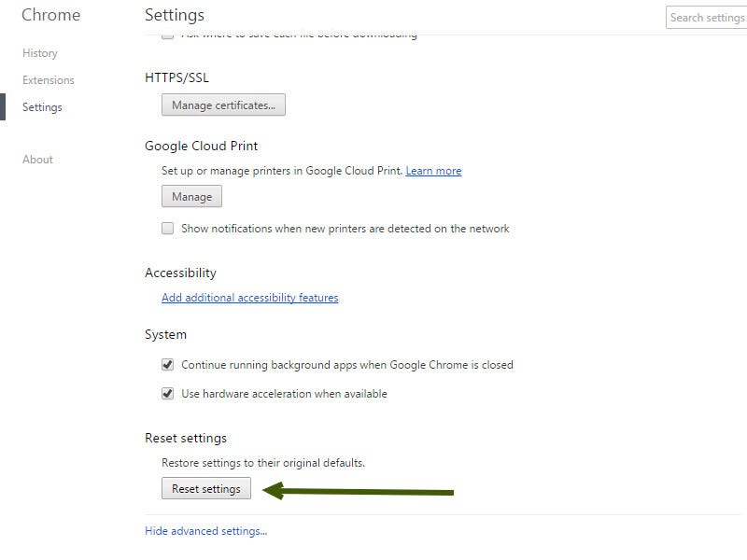
Task: Enable new printer notifications checkbox
Action: (x=168, y=229)
